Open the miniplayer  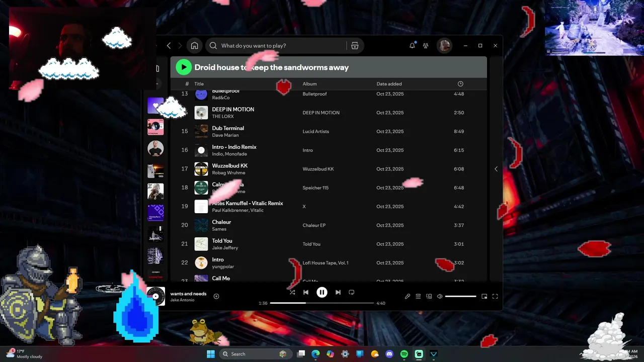pos(485,297)
